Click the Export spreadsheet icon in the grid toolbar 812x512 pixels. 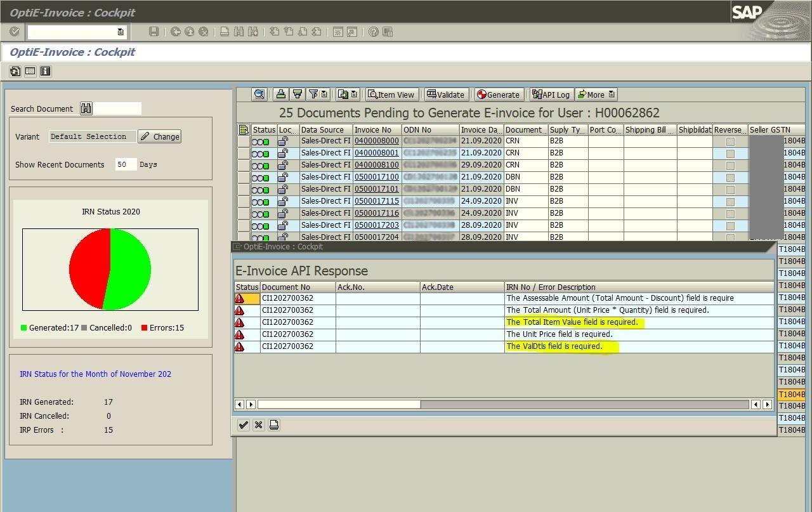(x=343, y=95)
